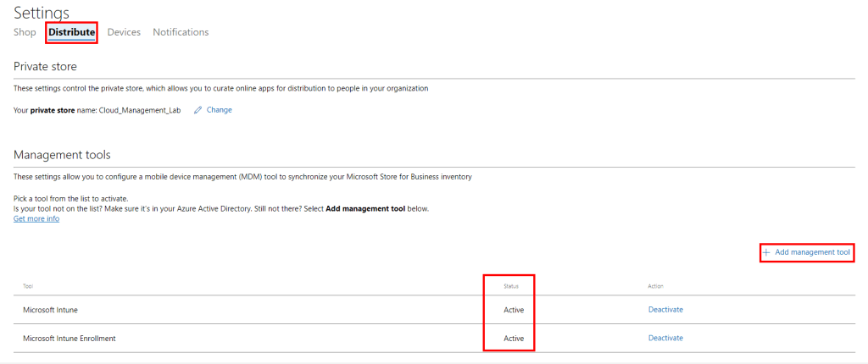This screenshot has height=364, width=868.
Task: Click the plus icon for adding a tool
Action: pos(766,253)
